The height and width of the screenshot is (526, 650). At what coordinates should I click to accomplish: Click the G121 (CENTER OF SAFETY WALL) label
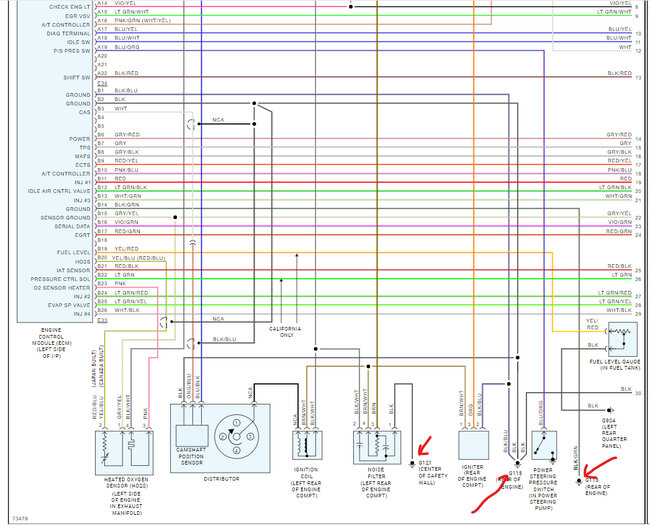click(433, 473)
